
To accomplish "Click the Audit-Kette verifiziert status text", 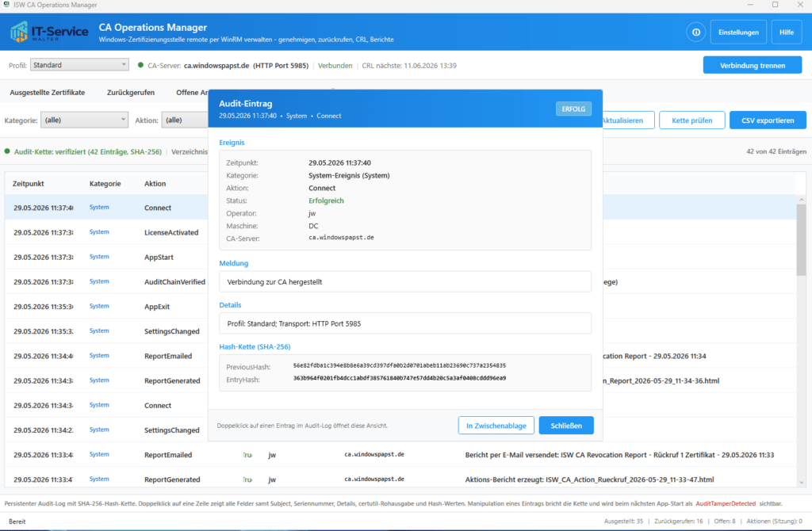I will tap(87, 151).
